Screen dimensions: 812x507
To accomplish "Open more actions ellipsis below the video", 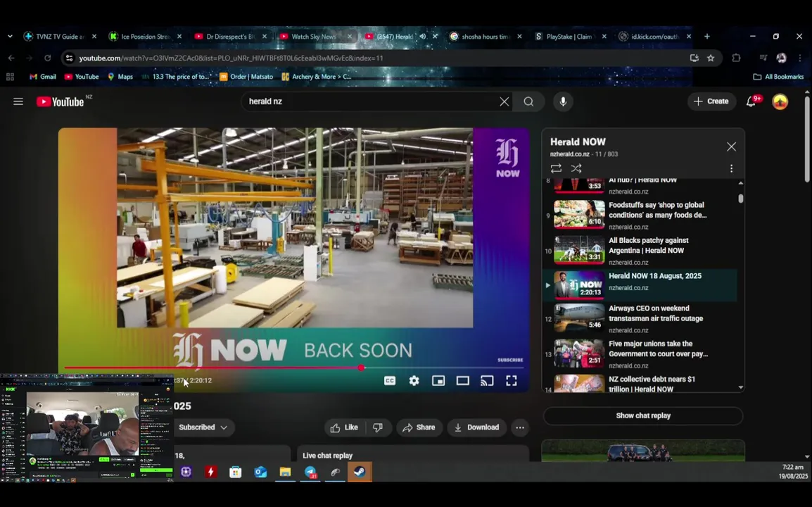I will (x=519, y=427).
